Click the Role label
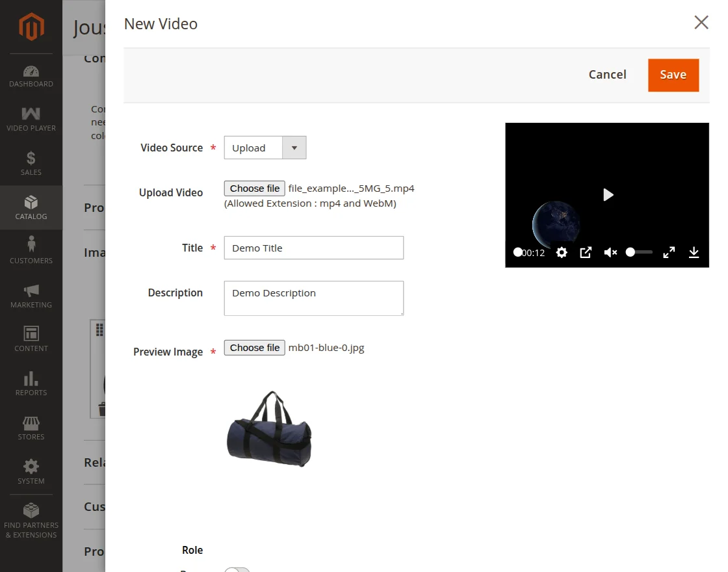The height and width of the screenshot is (572, 728). coord(192,550)
